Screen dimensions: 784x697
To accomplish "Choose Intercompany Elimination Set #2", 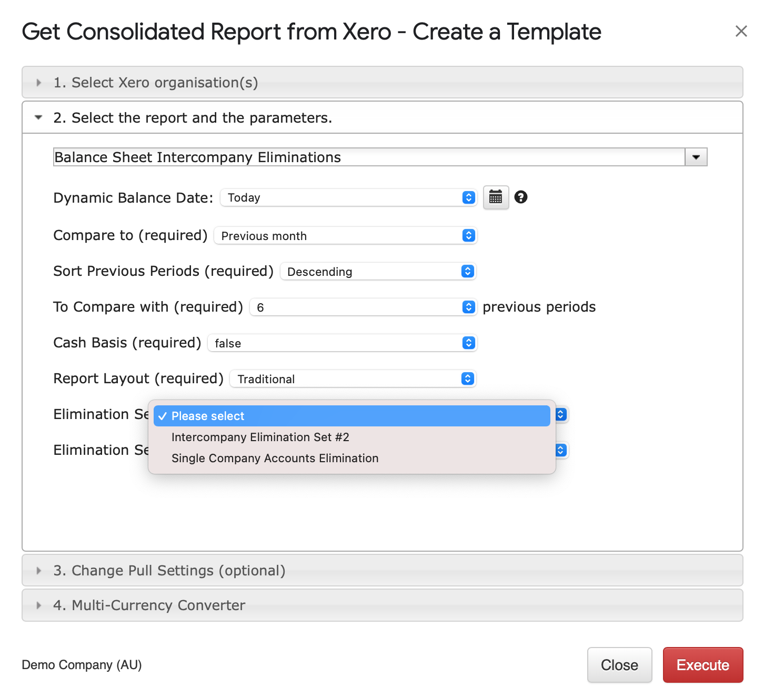I will (351, 437).
